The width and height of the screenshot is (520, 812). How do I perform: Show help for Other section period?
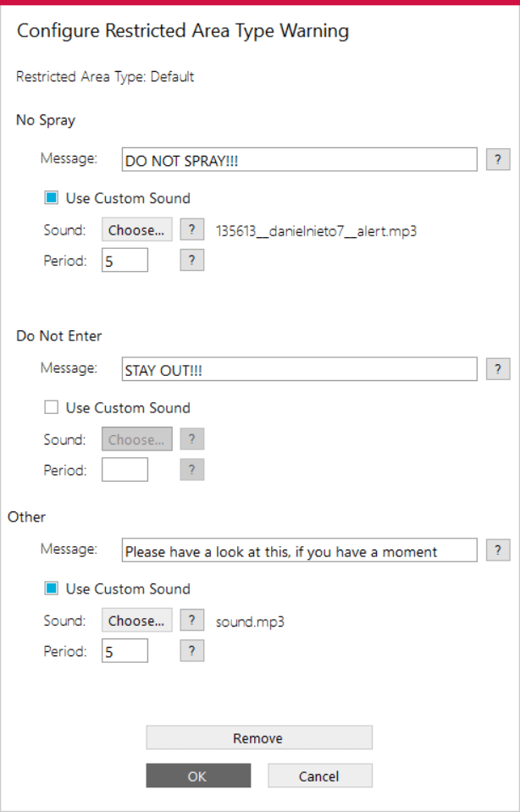click(191, 651)
